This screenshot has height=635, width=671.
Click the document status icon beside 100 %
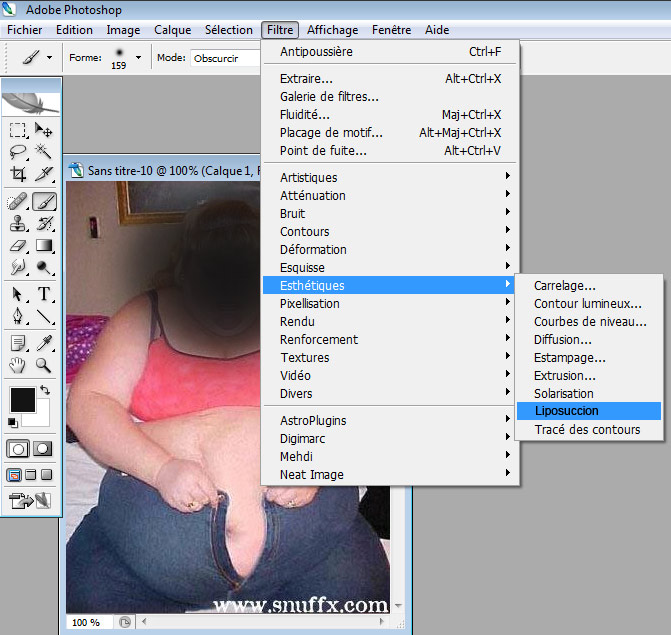pos(125,622)
